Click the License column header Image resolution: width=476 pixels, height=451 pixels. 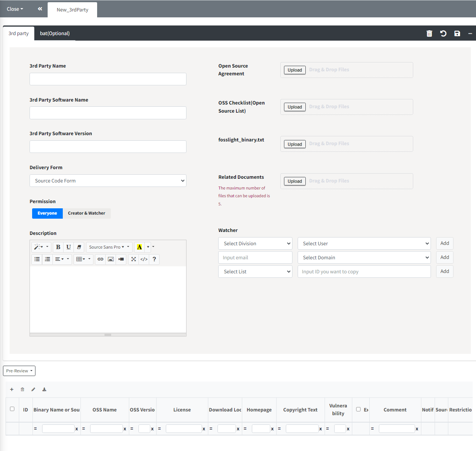coord(182,410)
